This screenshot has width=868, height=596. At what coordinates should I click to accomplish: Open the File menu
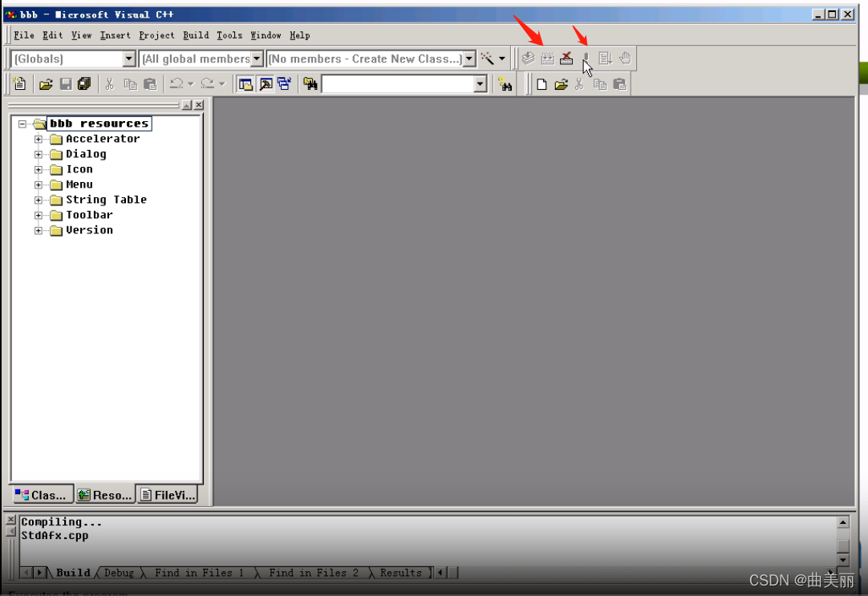coord(24,35)
